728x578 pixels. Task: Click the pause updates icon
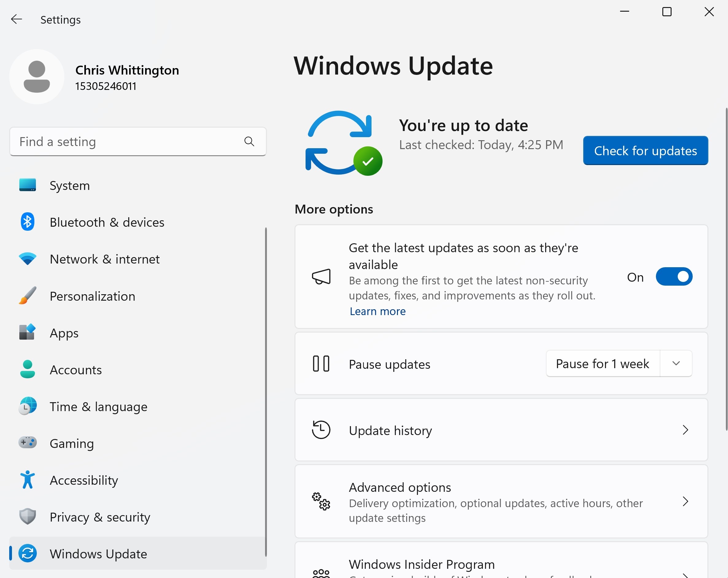pos(321,364)
